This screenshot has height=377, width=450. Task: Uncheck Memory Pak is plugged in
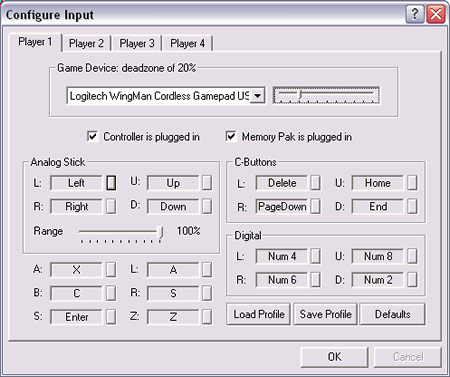[x=231, y=136]
